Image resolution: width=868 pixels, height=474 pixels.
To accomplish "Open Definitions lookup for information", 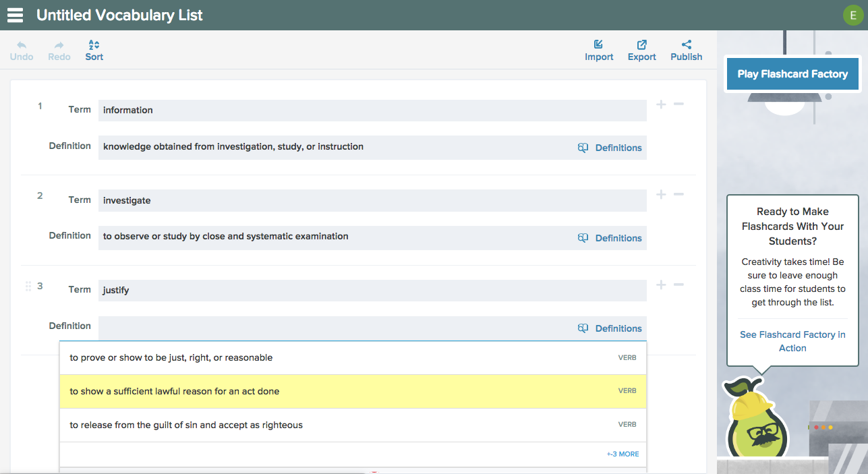I will (x=610, y=148).
